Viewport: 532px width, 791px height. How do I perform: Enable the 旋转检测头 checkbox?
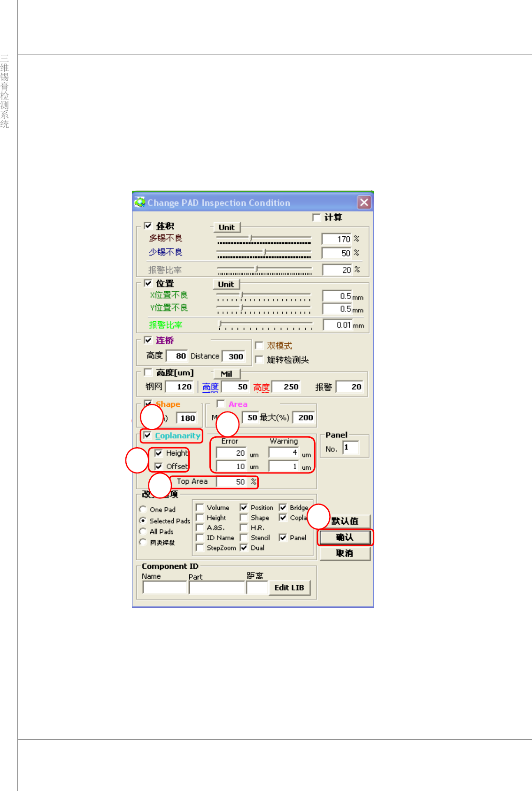259,359
